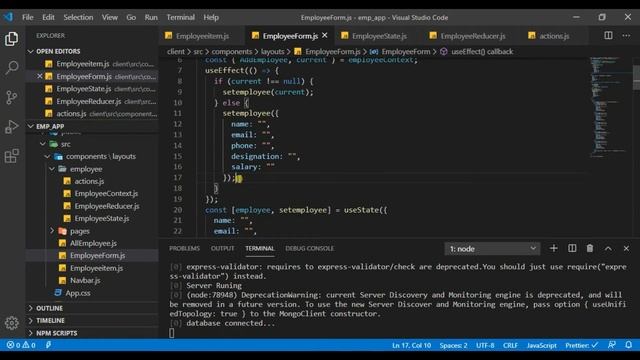Click the Prettier status item
The height and width of the screenshot is (360, 640).
point(581,345)
